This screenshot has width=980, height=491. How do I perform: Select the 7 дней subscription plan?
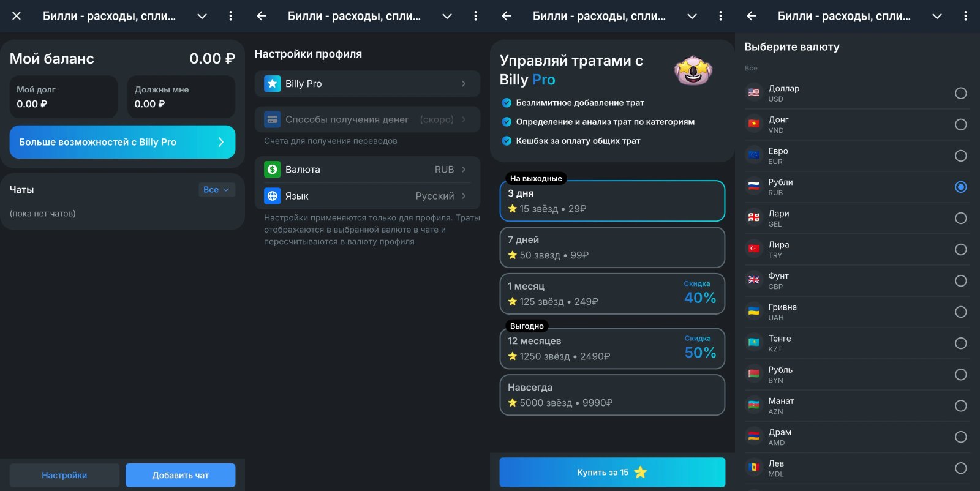coord(612,247)
